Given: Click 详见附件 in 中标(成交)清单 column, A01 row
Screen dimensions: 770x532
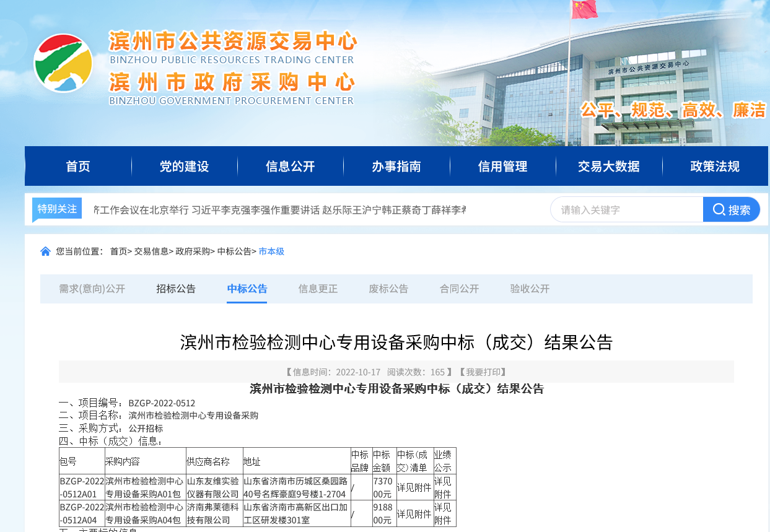Looking at the screenshot, I should coord(414,487).
